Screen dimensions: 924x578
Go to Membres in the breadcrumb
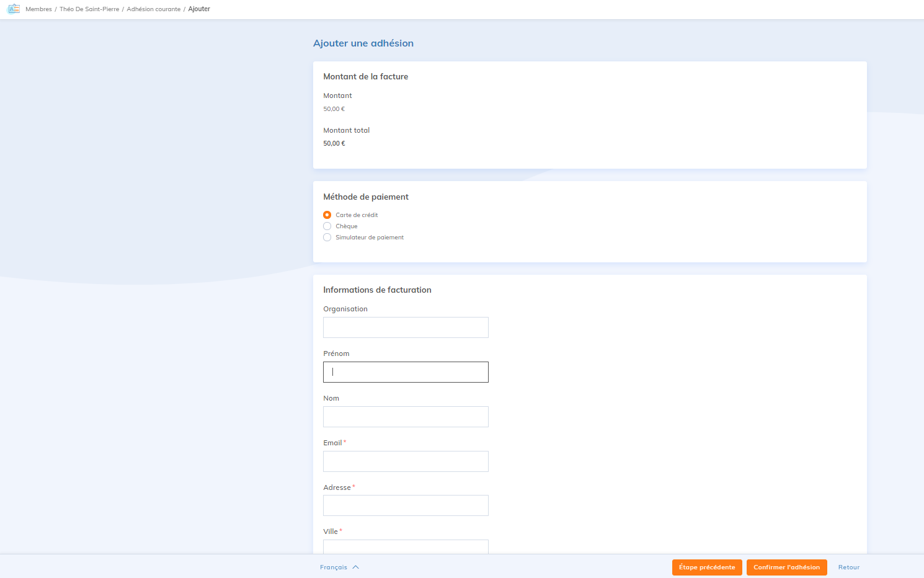pyautogui.click(x=38, y=9)
